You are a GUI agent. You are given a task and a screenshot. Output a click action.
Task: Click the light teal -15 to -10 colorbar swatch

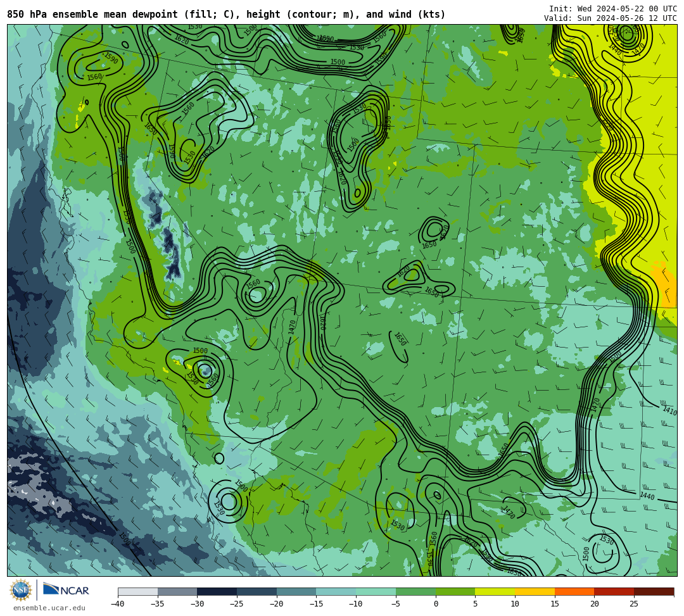(x=336, y=591)
